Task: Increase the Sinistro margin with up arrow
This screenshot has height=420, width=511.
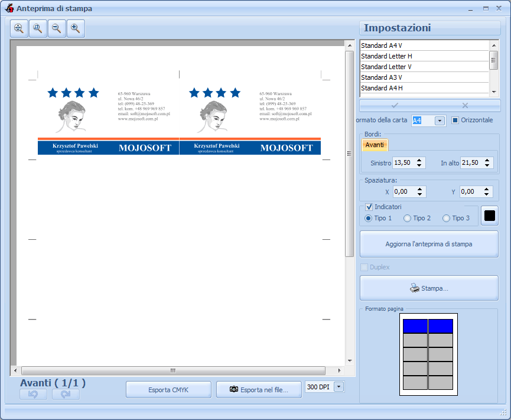Action: coord(419,160)
